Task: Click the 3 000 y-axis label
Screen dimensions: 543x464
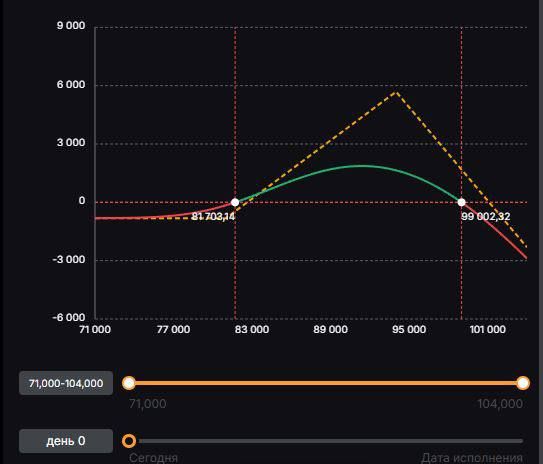Action: pos(71,142)
